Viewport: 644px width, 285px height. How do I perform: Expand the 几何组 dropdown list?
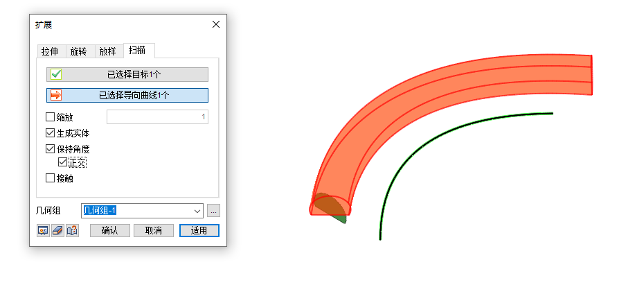point(197,211)
